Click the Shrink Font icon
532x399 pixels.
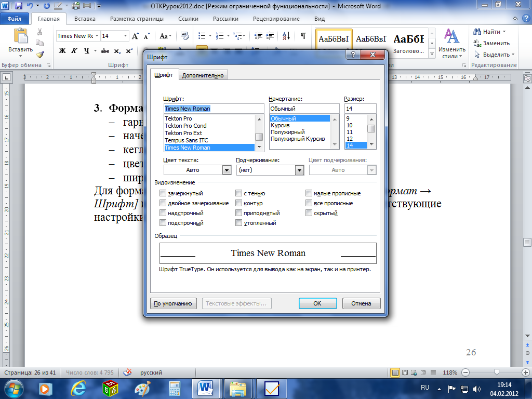(x=147, y=36)
